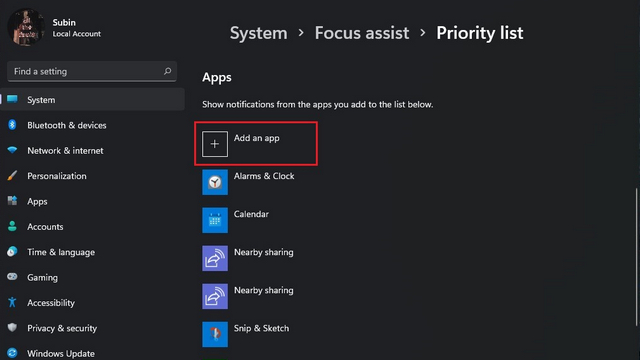Click the vertical scrollbar on the right

(x=636, y=257)
